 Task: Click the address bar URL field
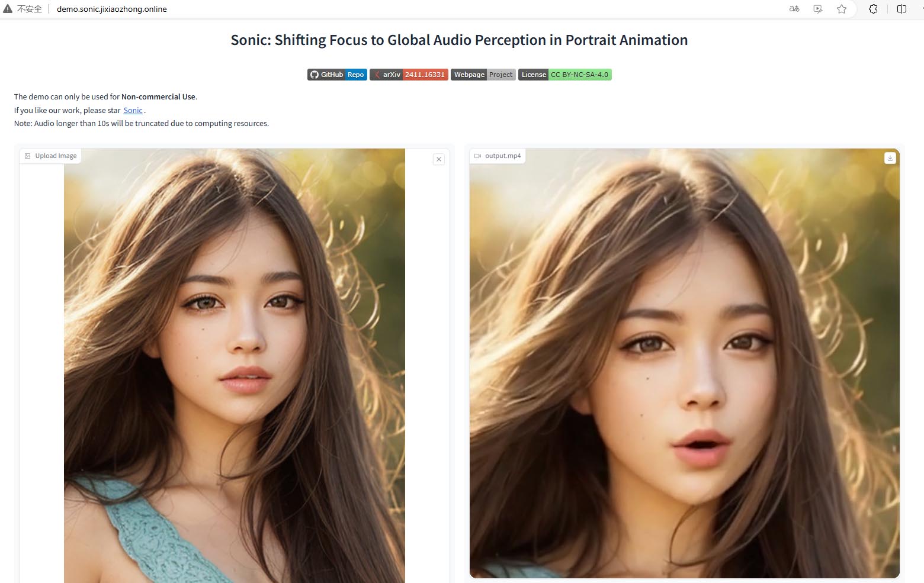point(112,9)
